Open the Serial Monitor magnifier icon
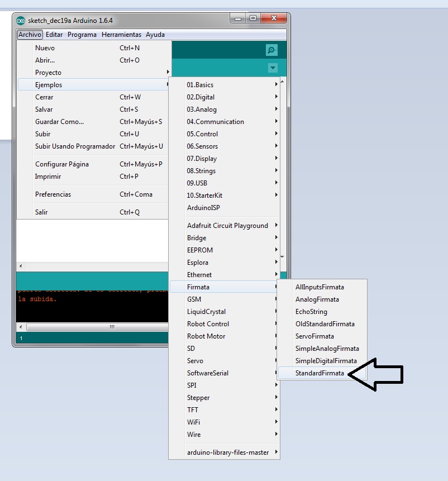This screenshot has width=448, height=481. pos(271,50)
